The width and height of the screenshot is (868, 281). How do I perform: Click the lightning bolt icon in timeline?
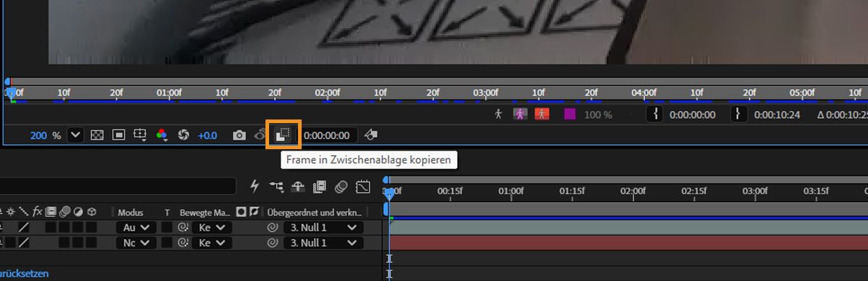pyautogui.click(x=255, y=186)
